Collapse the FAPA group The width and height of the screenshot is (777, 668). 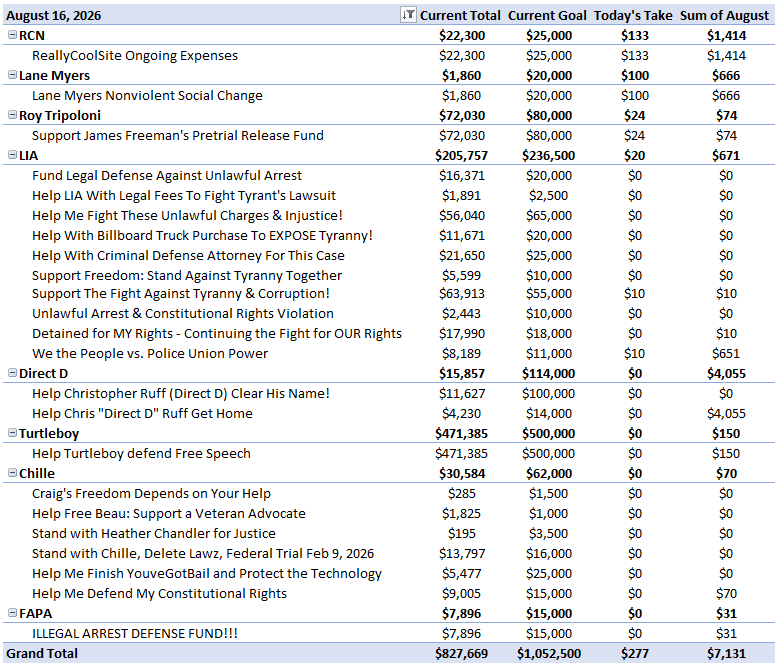tap(12, 613)
